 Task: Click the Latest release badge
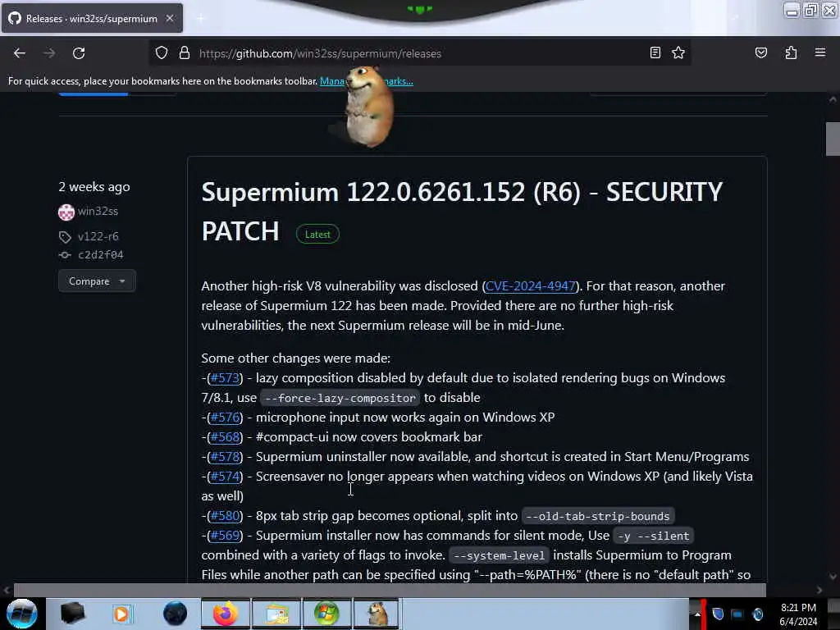coord(317,234)
